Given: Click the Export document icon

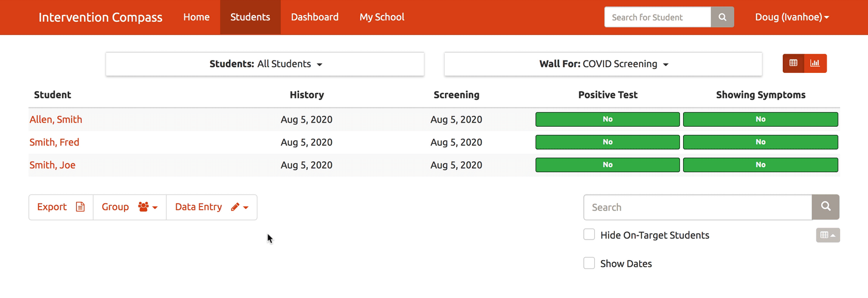Looking at the screenshot, I should coord(80,207).
